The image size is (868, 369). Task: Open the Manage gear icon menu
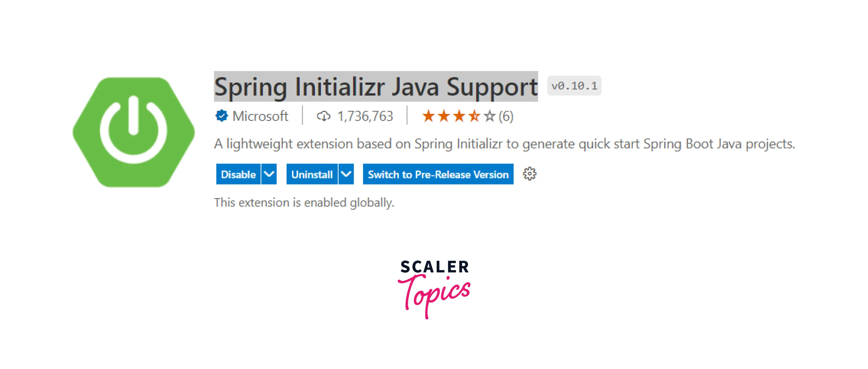pos(529,174)
